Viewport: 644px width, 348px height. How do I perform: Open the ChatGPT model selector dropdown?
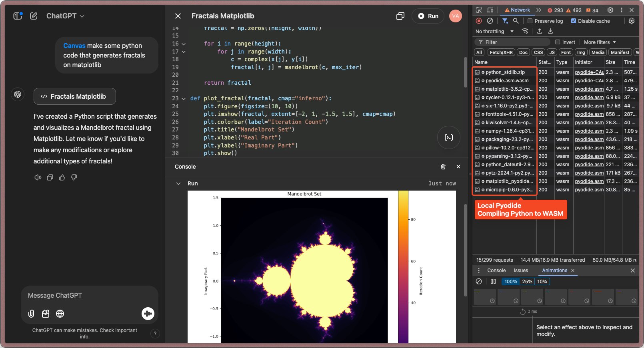[65, 16]
